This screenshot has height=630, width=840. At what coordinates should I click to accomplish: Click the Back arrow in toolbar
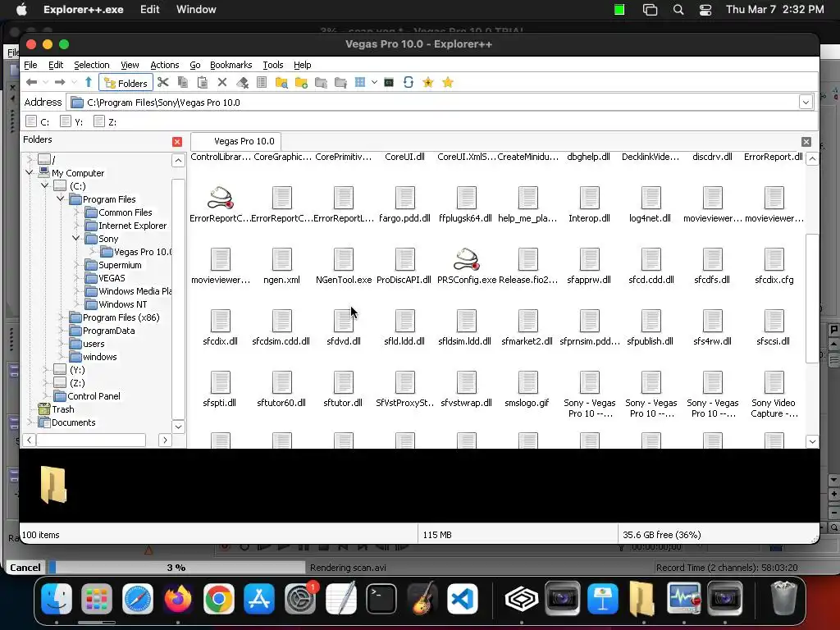32,83
